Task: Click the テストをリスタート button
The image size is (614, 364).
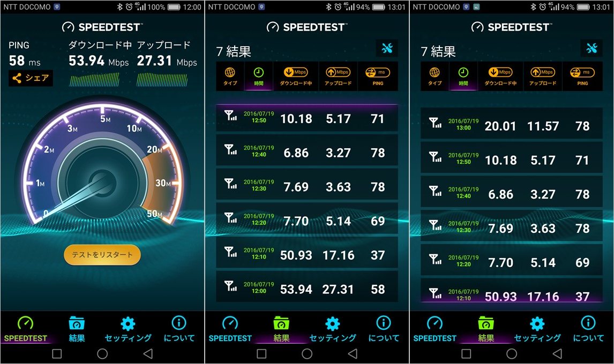Action: coord(102,255)
